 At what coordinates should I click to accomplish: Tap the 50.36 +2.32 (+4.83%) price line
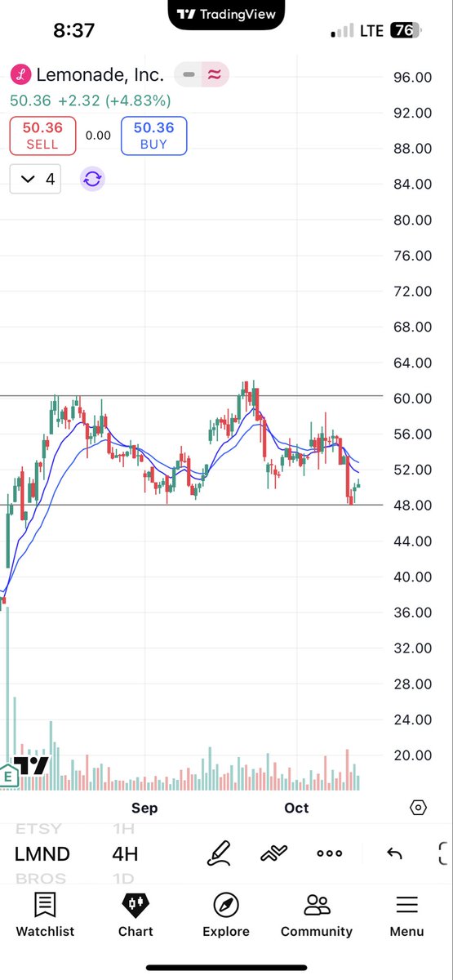click(91, 101)
